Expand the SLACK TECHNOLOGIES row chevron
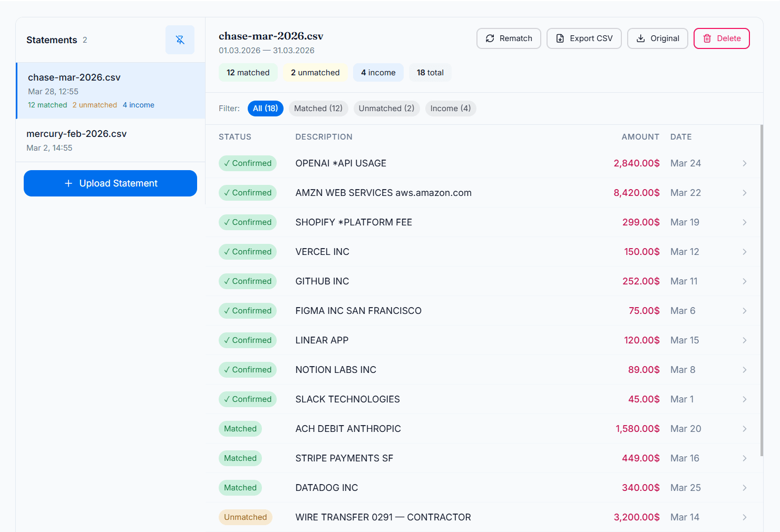780x532 pixels. click(744, 399)
